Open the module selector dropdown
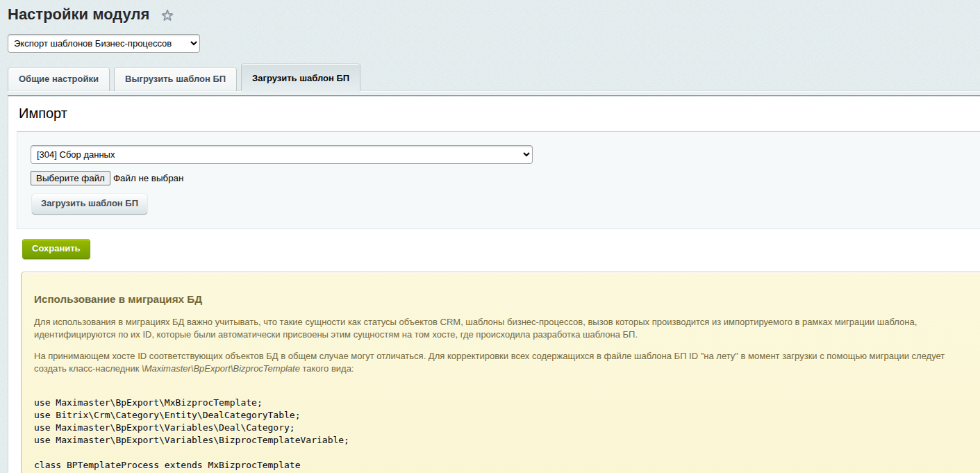 tap(103, 43)
